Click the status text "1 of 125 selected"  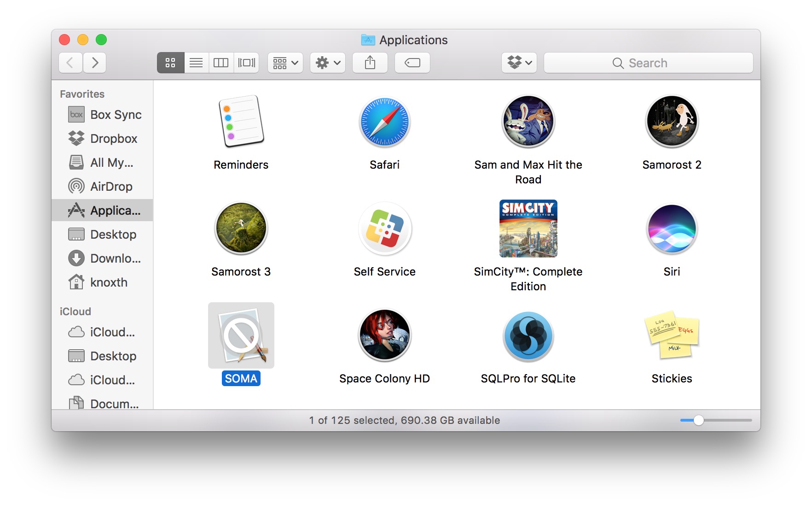353,420
